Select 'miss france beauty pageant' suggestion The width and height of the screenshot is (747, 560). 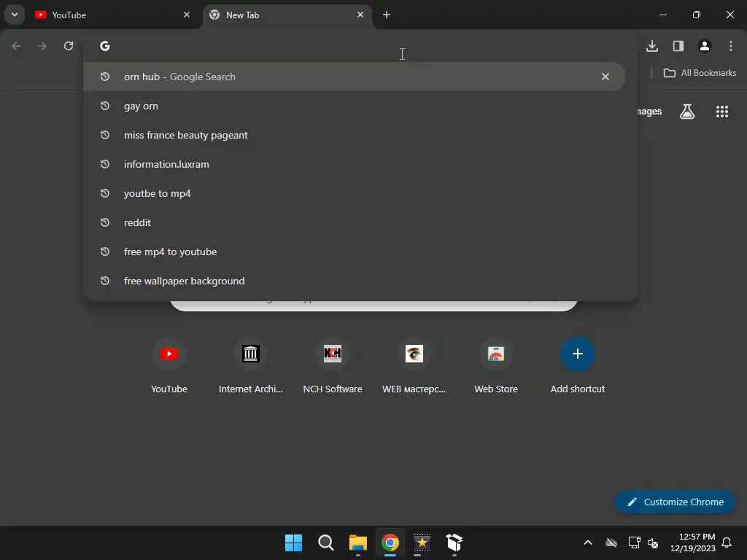(x=355, y=135)
